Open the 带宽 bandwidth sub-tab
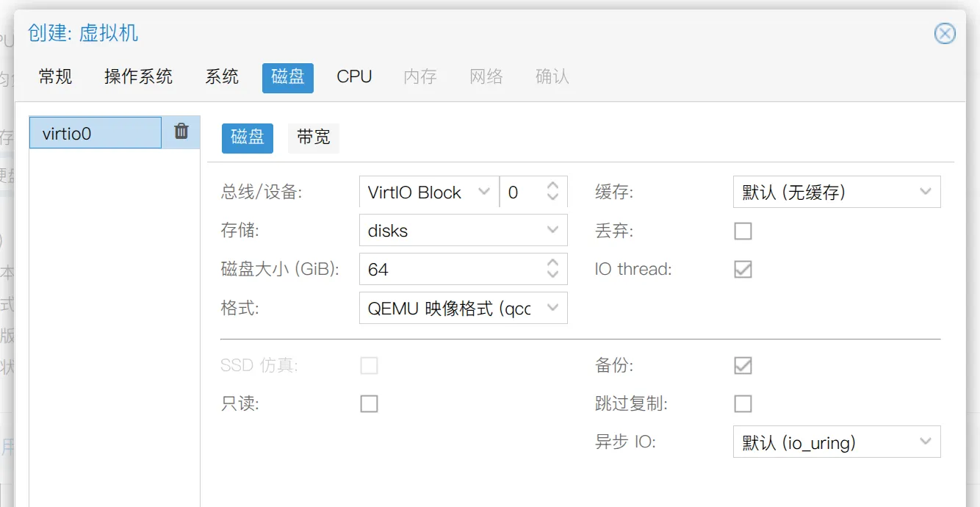Viewport: 980px width, 507px height. pos(314,137)
